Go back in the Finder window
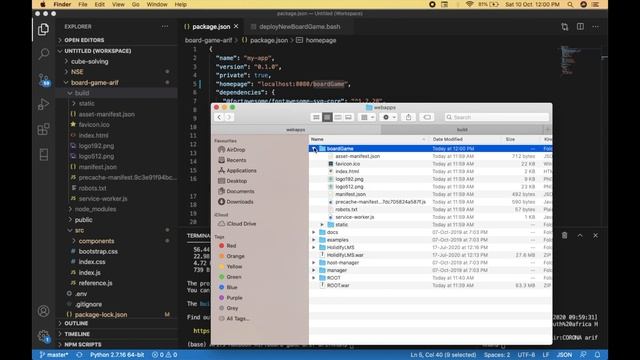This screenshot has width=640, height=360. pos(219,118)
